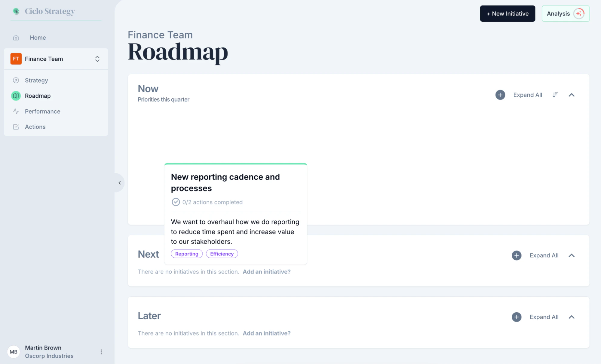Click the sparkle icon in Analysis button
This screenshot has width=601, height=364.
tap(579, 14)
